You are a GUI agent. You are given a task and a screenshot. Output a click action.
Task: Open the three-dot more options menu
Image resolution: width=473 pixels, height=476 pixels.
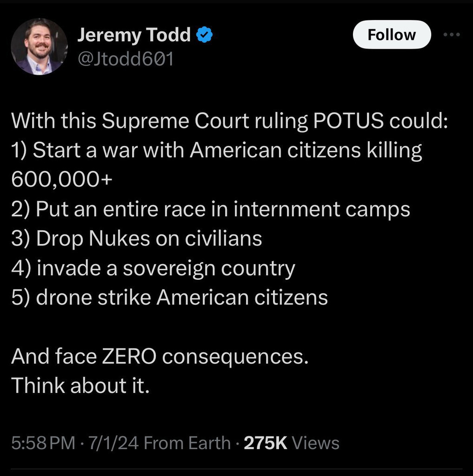click(452, 34)
